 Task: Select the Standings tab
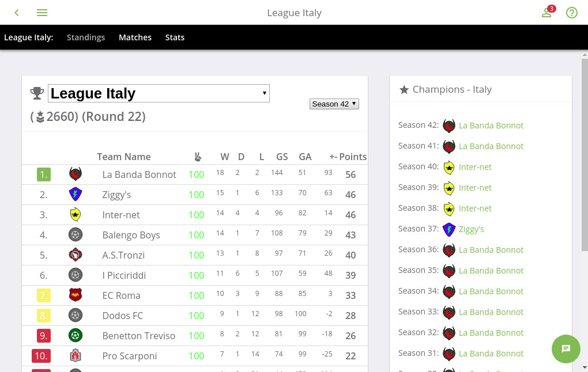pos(86,37)
